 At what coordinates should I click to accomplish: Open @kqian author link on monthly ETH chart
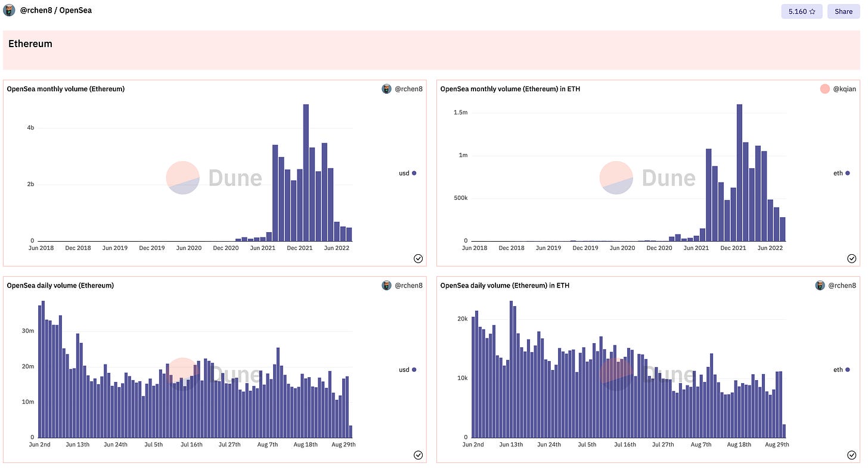845,89
